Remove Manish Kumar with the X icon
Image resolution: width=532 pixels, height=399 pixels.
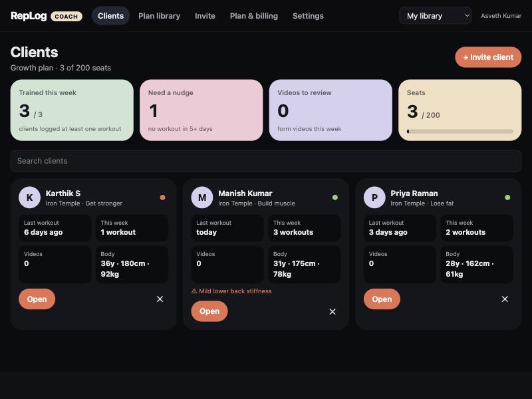pos(332,311)
